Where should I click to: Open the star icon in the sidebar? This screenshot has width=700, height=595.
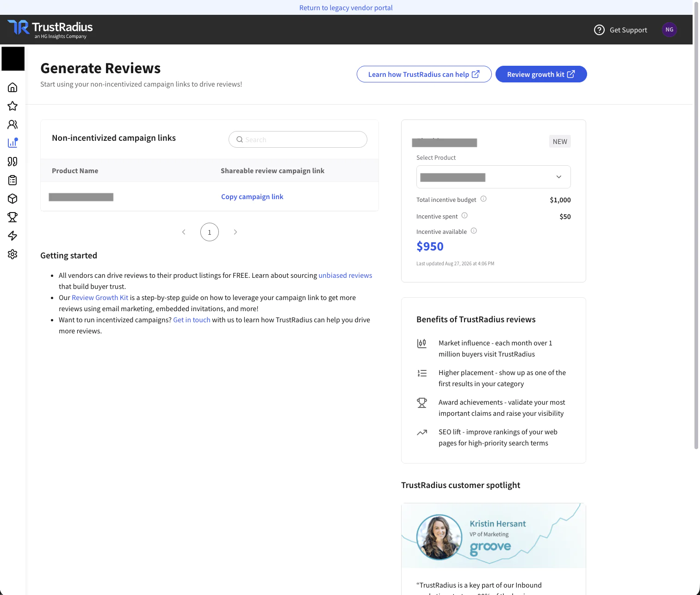coord(12,106)
